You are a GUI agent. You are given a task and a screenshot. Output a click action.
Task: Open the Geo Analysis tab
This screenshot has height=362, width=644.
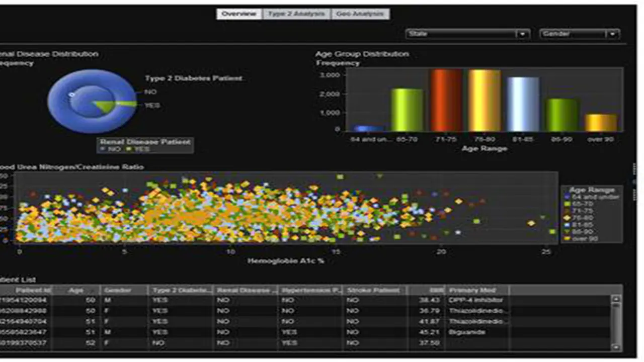pos(360,14)
